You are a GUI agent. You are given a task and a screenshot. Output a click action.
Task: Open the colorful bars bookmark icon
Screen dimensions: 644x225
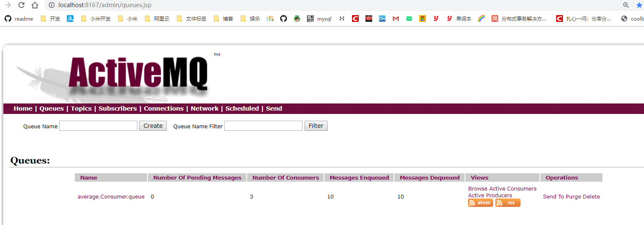click(270, 19)
